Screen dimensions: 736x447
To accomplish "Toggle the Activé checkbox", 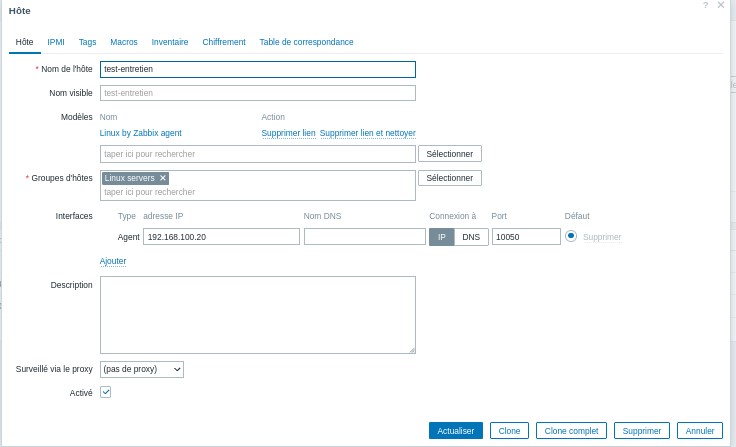I will tap(106, 392).
